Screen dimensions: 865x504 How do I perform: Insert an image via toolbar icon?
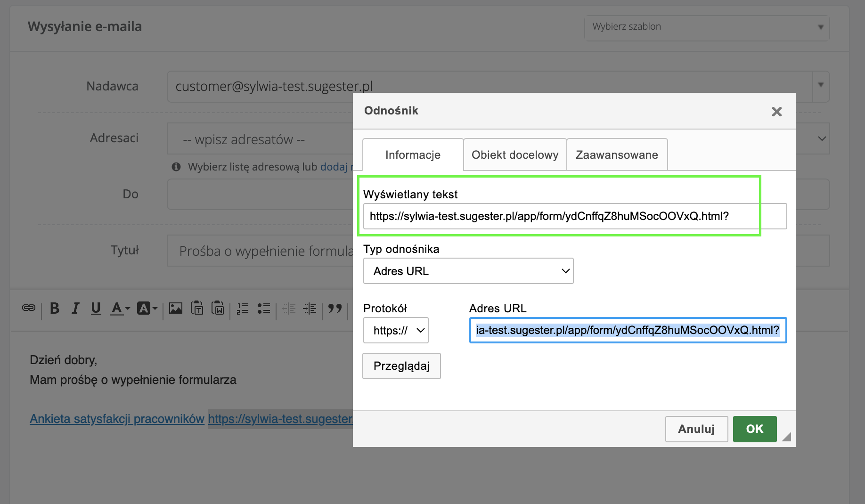176,309
